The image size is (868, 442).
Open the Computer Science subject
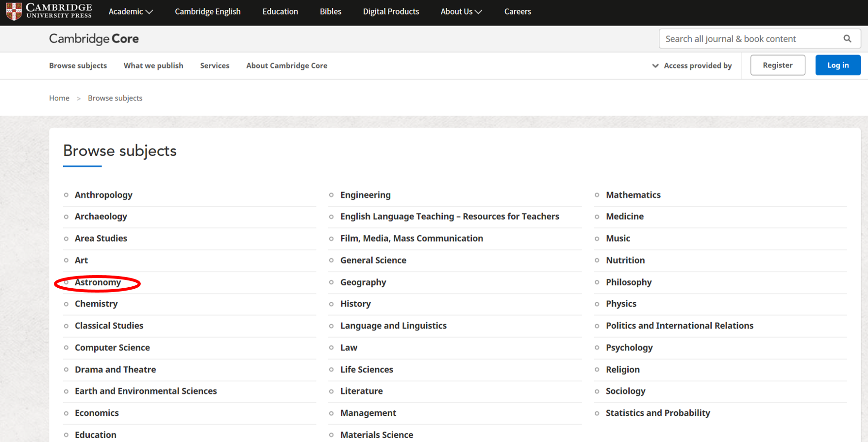point(112,347)
